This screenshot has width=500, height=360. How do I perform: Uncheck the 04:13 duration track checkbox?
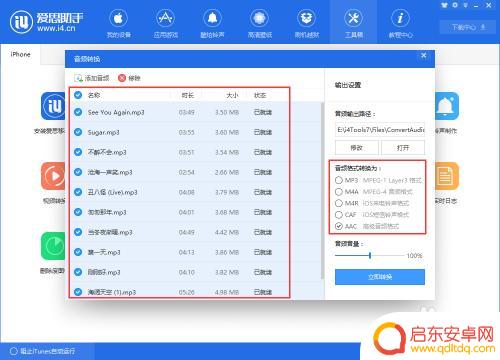tap(78, 252)
